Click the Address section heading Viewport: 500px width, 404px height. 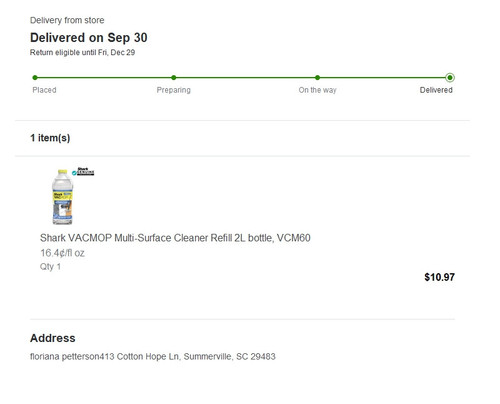(53, 338)
